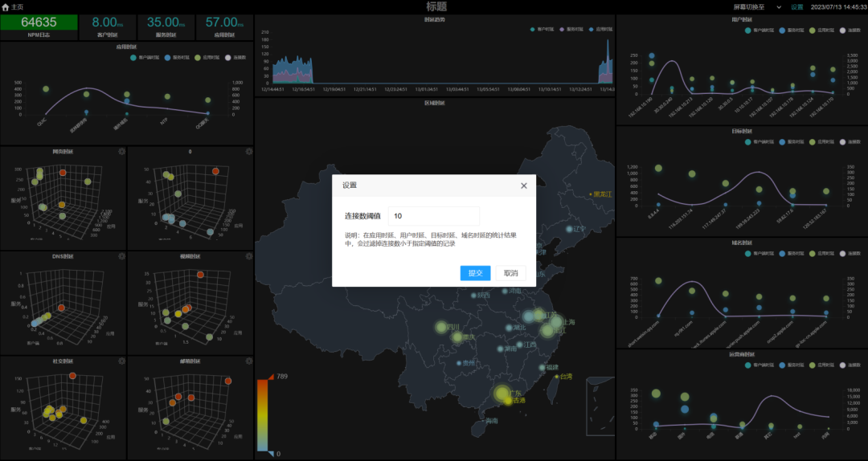Click 192.168.10.190 label in 用户时延 chart
Screen dimensions: 868x461
(x=641, y=107)
